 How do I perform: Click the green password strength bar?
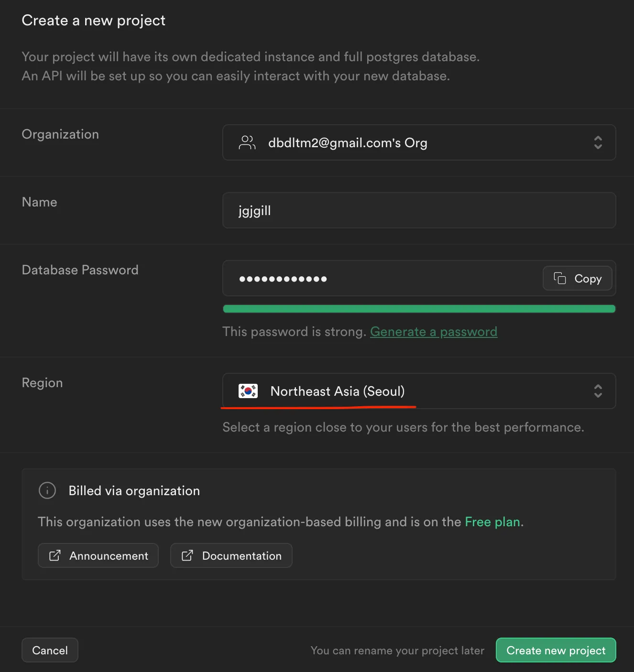point(418,309)
